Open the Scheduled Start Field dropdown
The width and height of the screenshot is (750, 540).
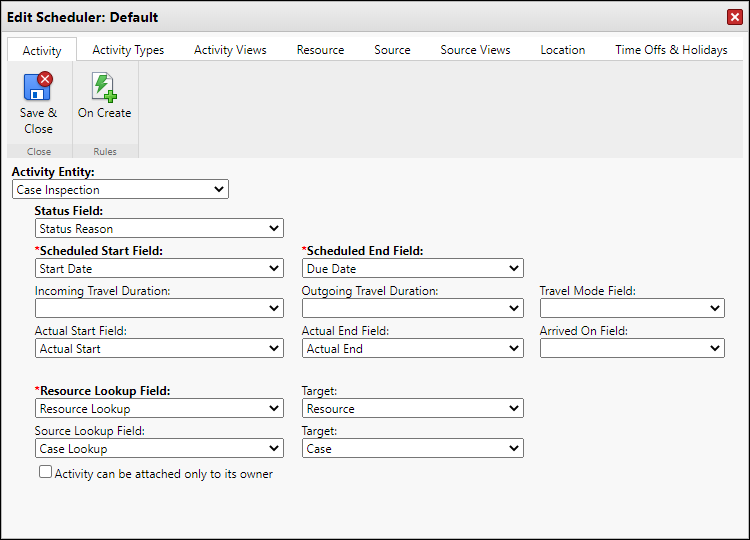[x=159, y=268]
